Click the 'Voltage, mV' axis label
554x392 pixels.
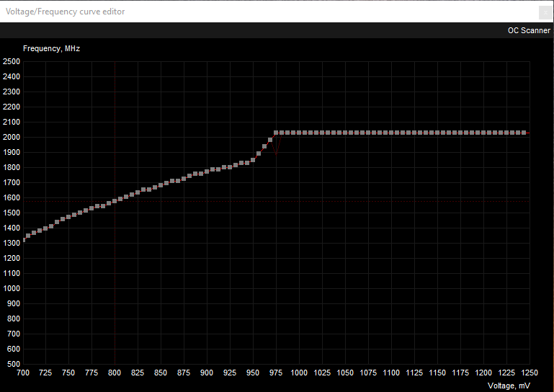[x=509, y=386]
